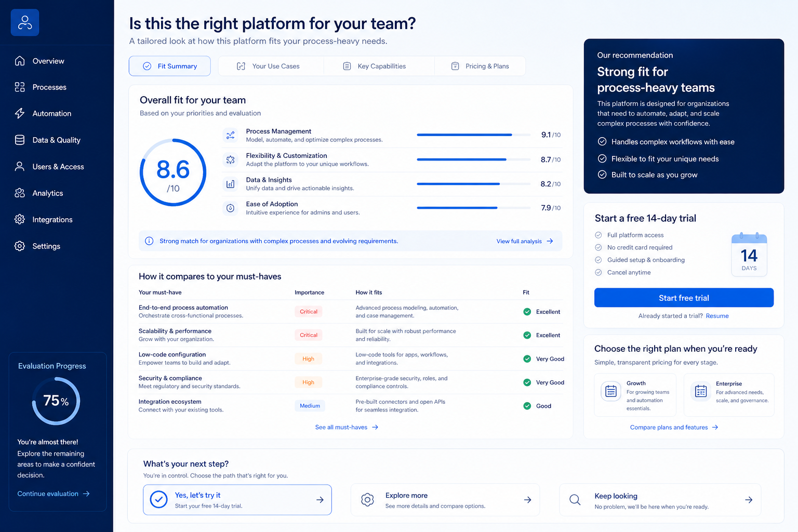Viewport: 798px width, 532px height.
Task: Click the Excellent checkmark for End-to-end process automation
Action: tap(527, 312)
